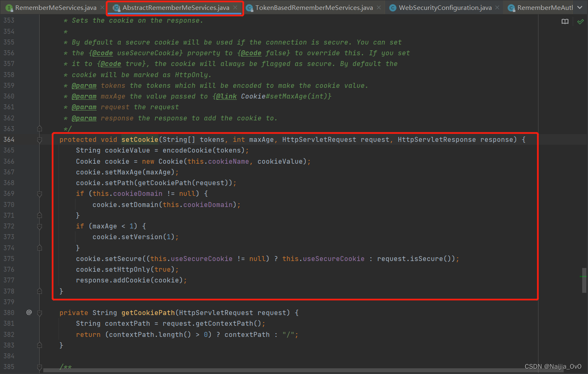Switch to the WebSecurityConfiguration.java tab
The image size is (588, 374).
tap(445, 8)
